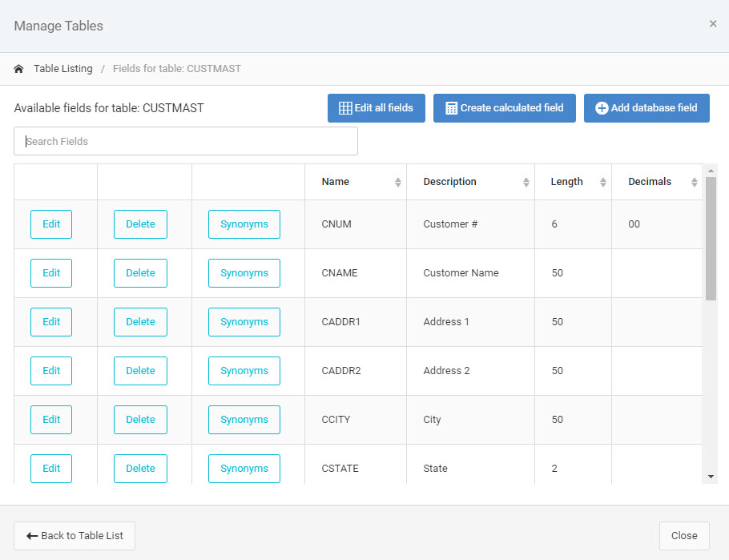Click the 'Customer #' description cell
Screen dimensions: 729x560
tap(470, 224)
